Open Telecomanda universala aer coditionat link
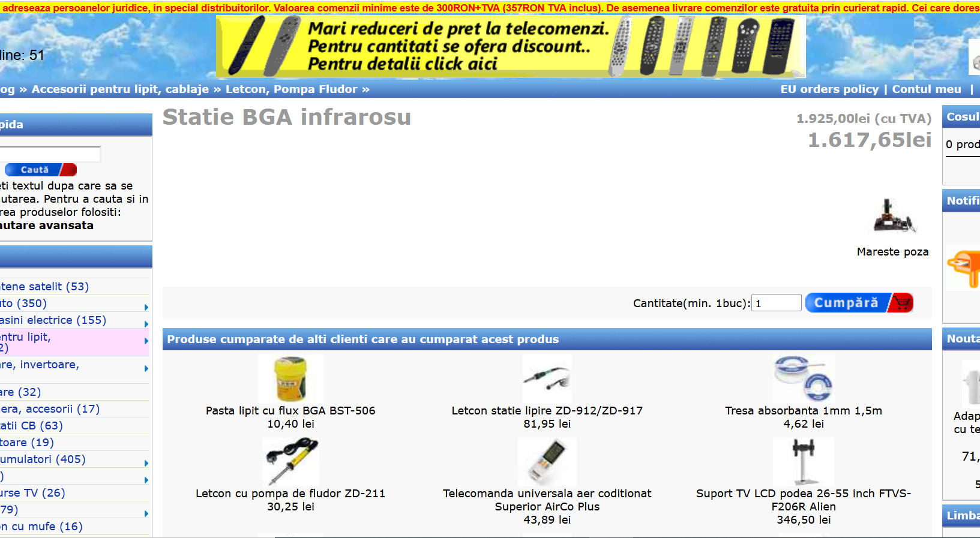This screenshot has width=980, height=538. click(547, 500)
